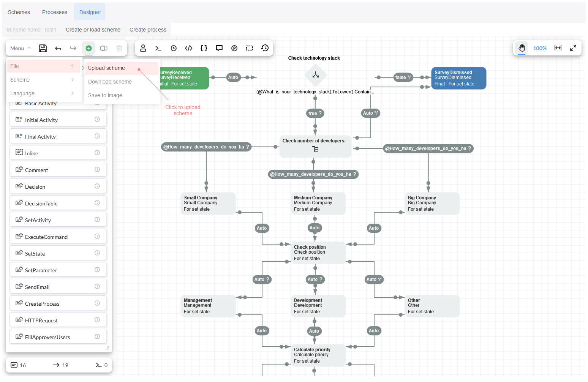Image resolution: width=588 pixels, height=382 pixels.
Task: Select the Big Company activity
Action: tap(432, 204)
